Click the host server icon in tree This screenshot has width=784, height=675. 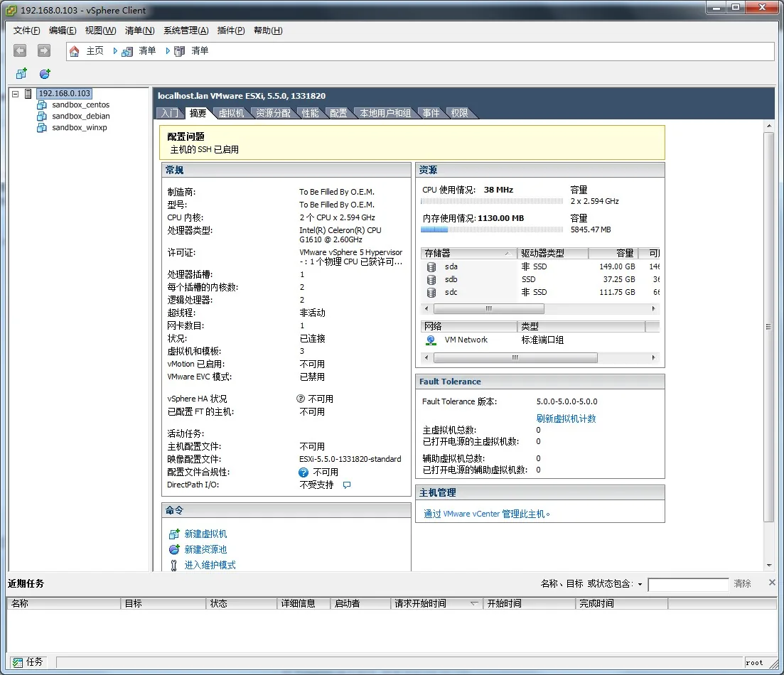(x=28, y=94)
